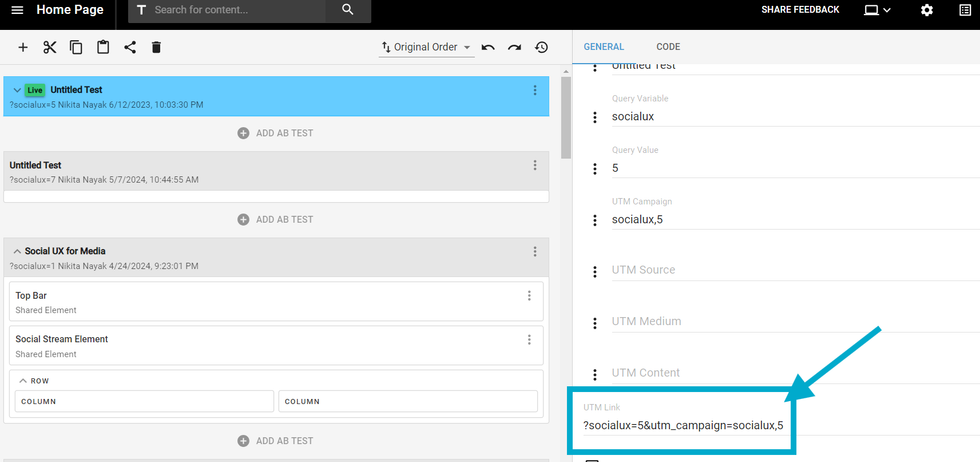980x462 pixels.
Task: Click the search magnifier icon
Action: [347, 10]
